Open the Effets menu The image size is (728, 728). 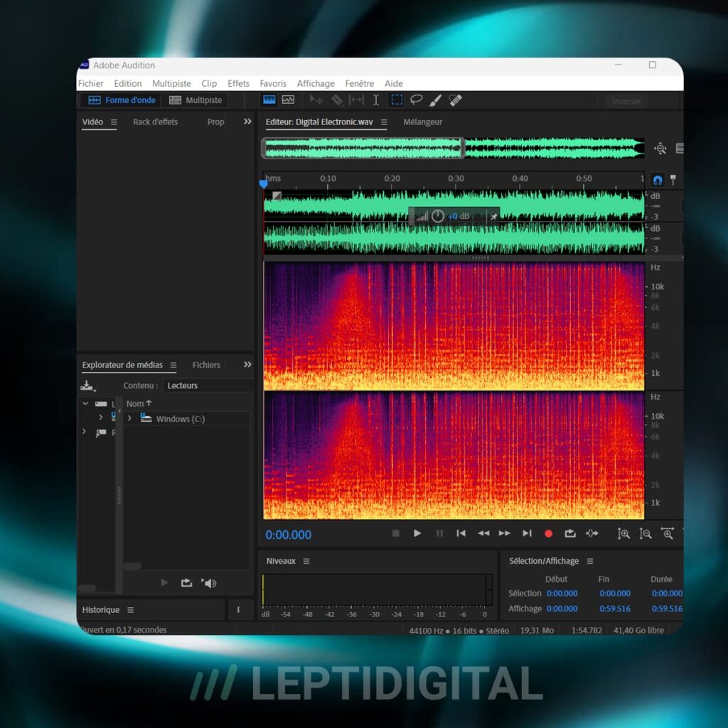tap(238, 84)
